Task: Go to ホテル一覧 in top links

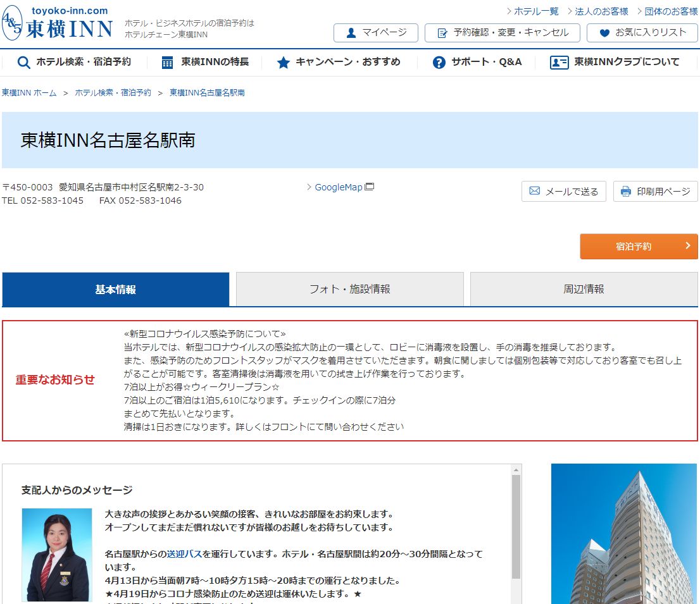Action: tap(535, 11)
